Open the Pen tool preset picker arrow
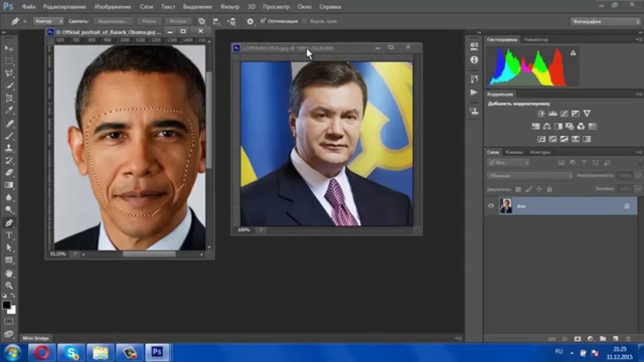This screenshot has width=644, height=362. [24, 22]
